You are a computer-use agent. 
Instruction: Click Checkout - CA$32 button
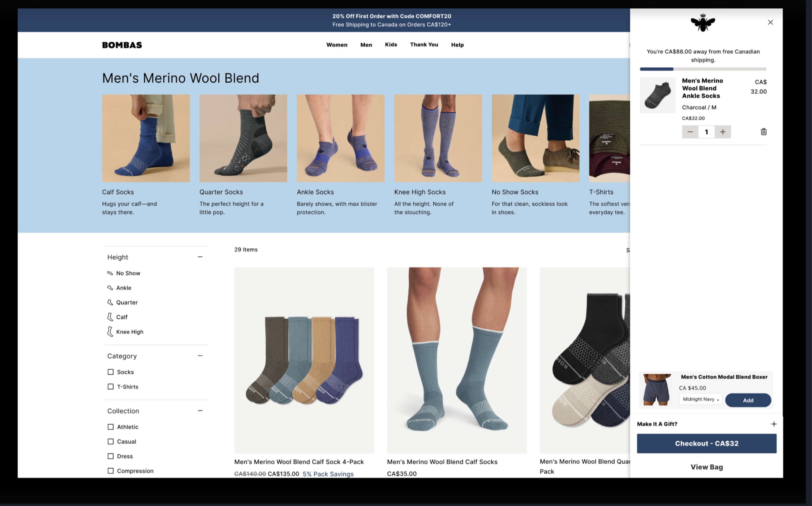click(707, 443)
